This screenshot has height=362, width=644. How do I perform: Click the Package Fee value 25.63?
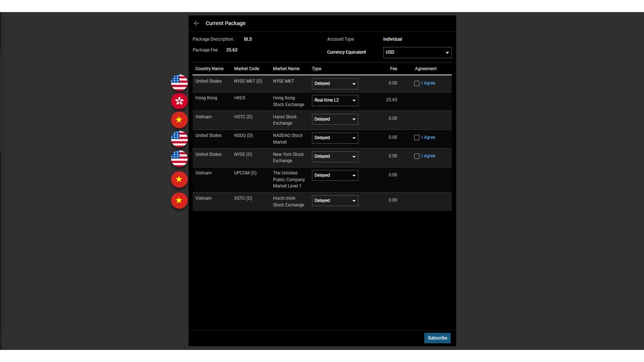(x=232, y=50)
